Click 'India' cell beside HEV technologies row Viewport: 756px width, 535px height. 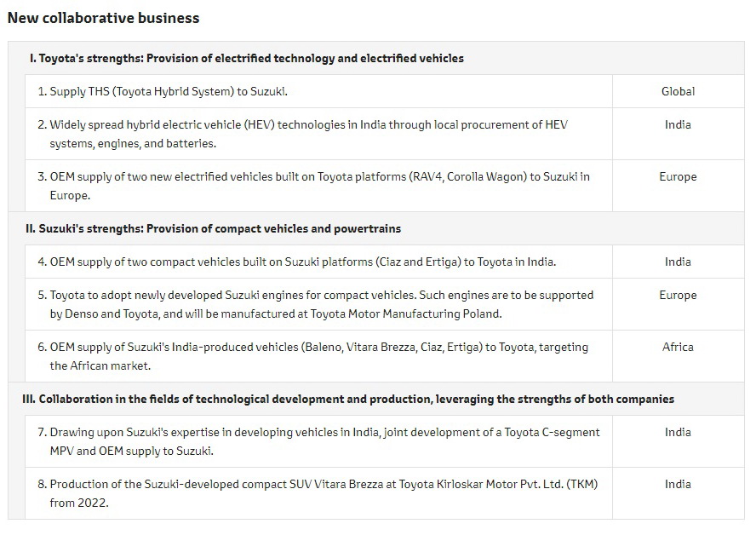click(678, 124)
